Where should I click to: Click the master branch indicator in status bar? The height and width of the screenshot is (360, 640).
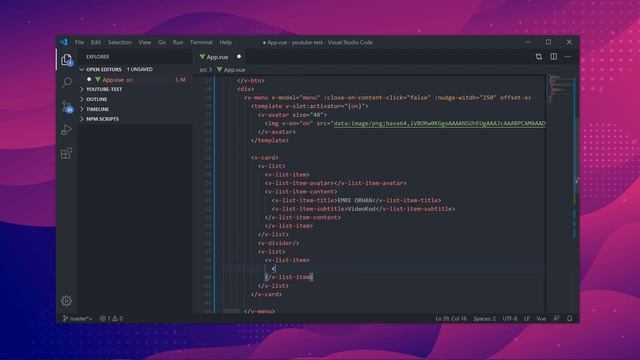[x=78, y=318]
